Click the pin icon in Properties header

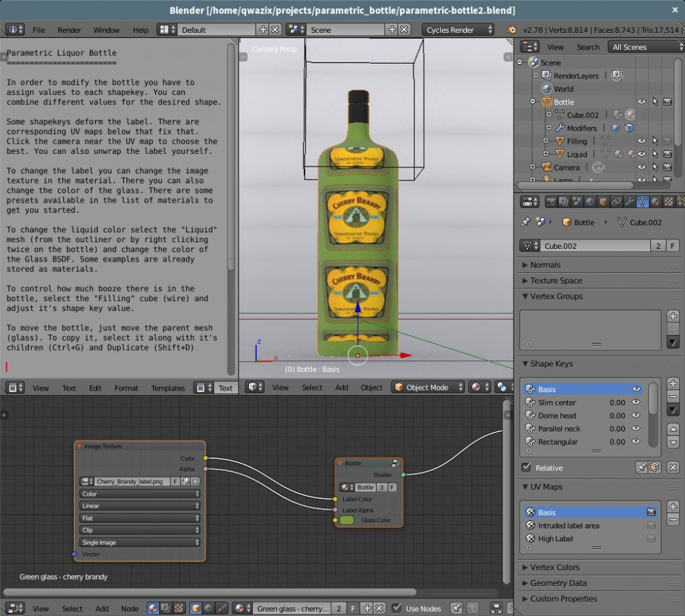[526, 221]
